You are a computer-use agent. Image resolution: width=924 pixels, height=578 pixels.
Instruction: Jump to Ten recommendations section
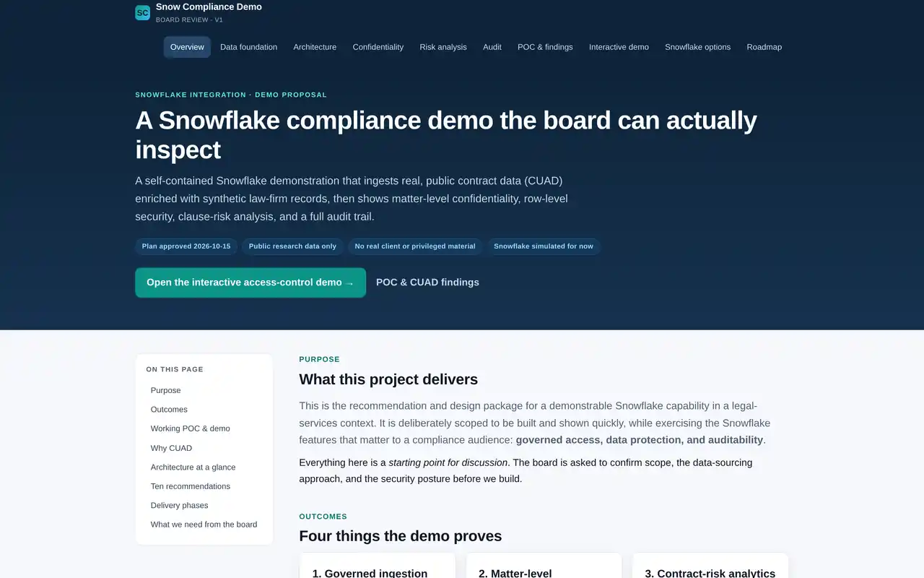pyautogui.click(x=204, y=486)
